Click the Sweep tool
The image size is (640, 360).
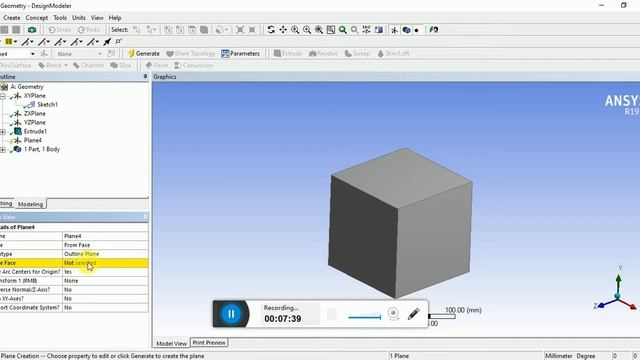[357, 53]
